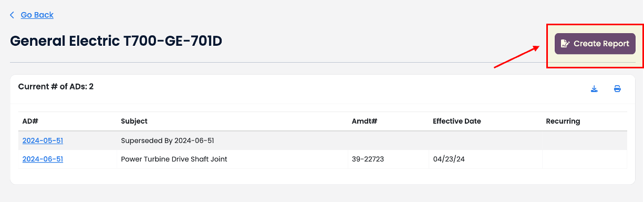
Task: Click the Current # of ADs label
Action: tap(56, 86)
